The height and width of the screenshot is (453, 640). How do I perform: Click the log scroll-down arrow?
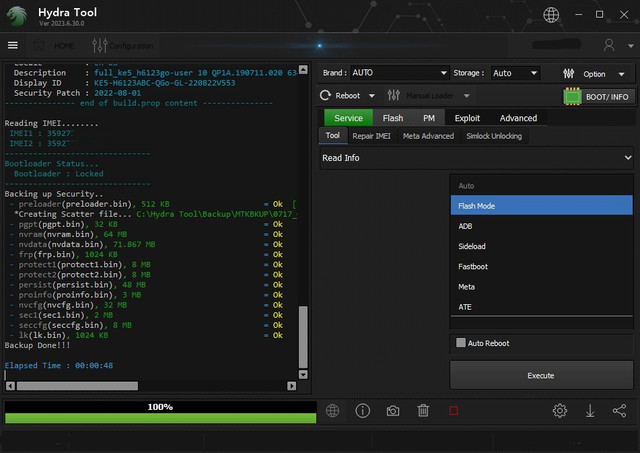click(303, 374)
